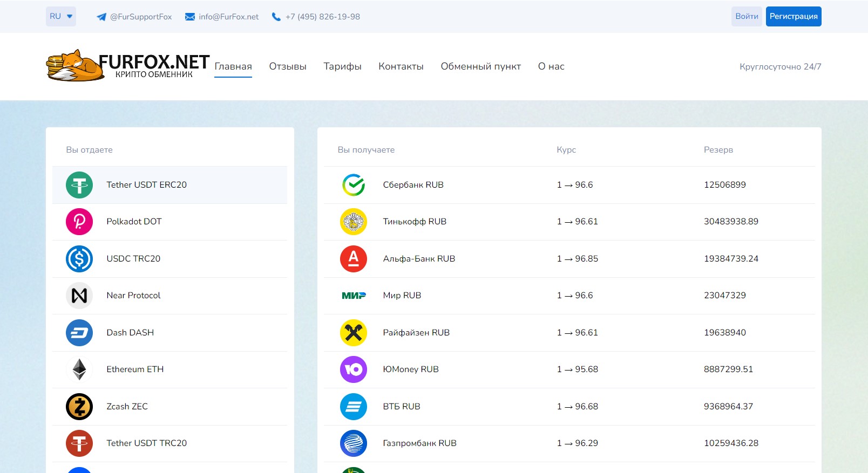The image size is (868, 473).
Task: Select the YuMoney purple icon
Action: point(354,369)
